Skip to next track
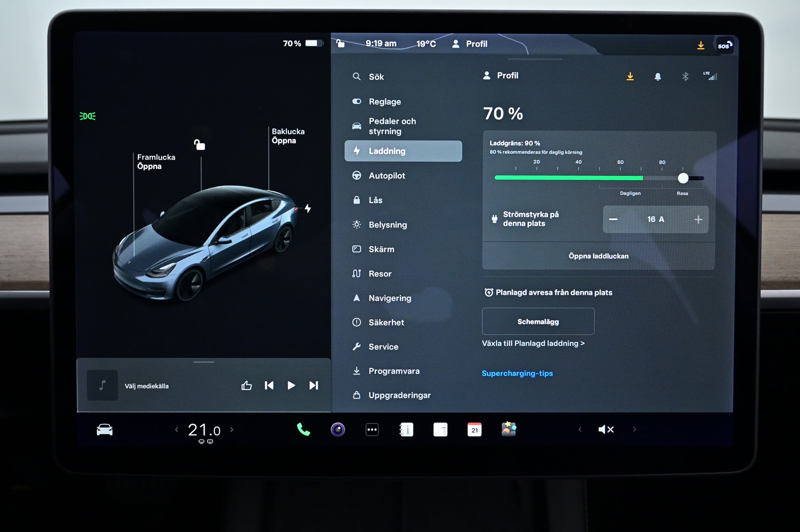Viewport: 800px width, 532px height. (x=314, y=385)
